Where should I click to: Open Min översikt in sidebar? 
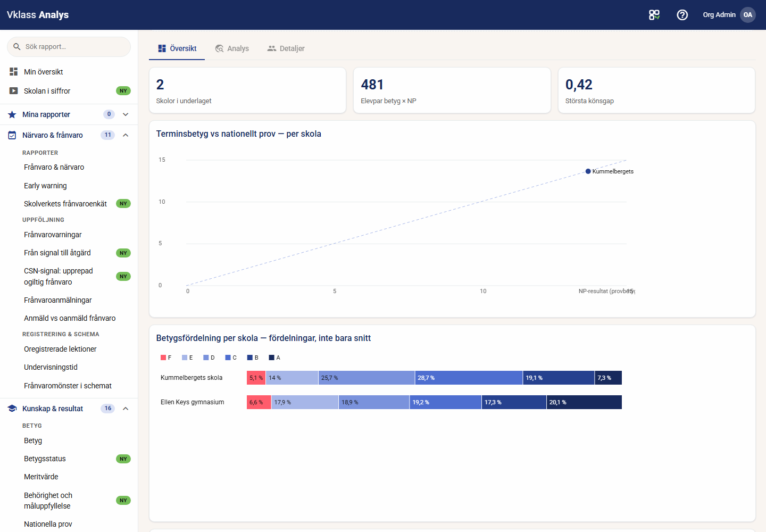point(69,72)
